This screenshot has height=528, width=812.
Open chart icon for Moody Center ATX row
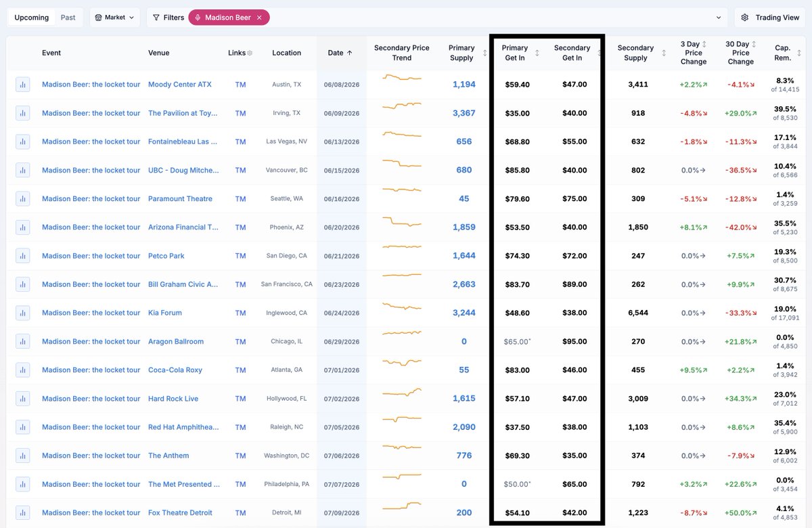(x=23, y=85)
